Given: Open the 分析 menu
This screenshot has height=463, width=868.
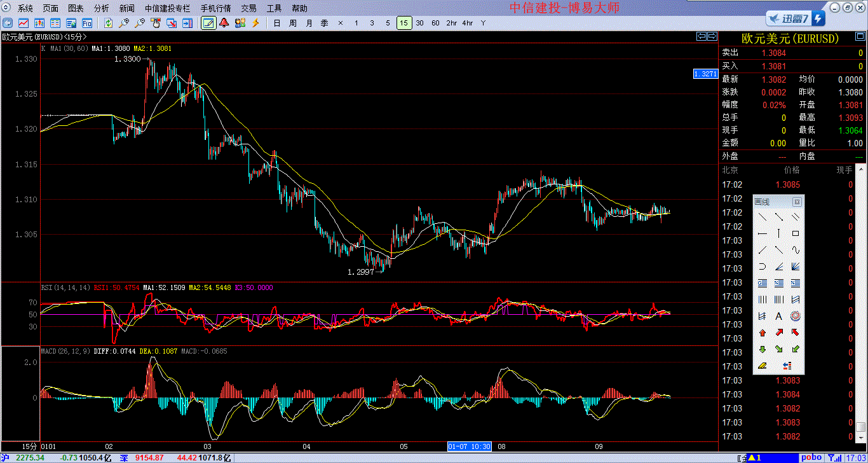Looking at the screenshot, I should pos(101,8).
